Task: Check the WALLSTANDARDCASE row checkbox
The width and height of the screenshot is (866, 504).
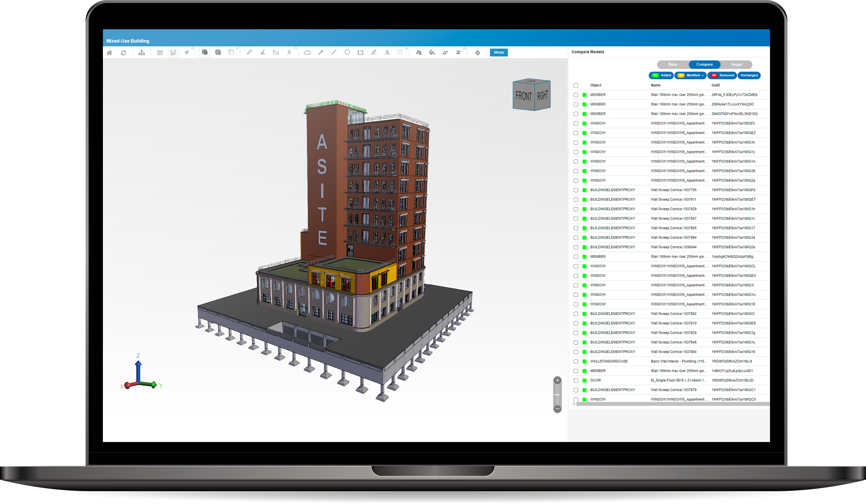Action: pos(576,361)
